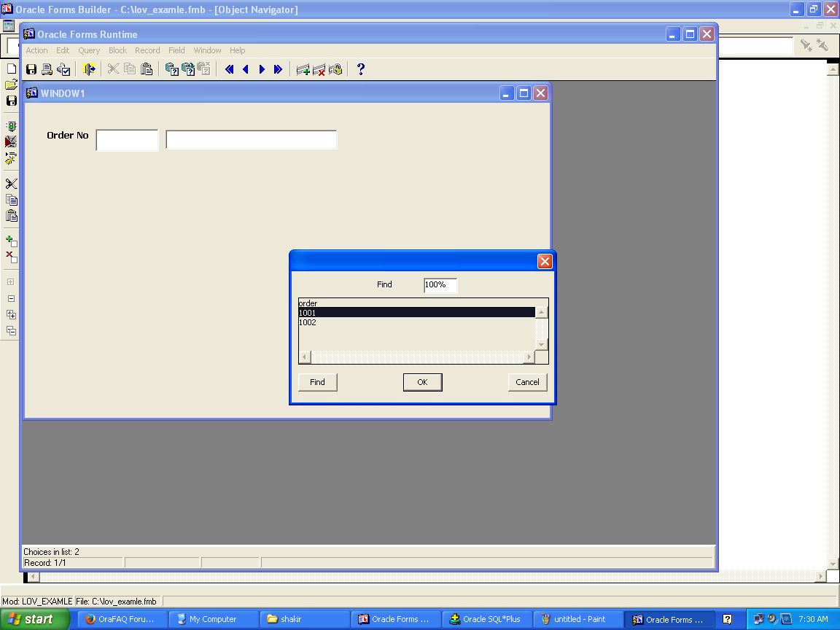This screenshot has height=630, width=840.
Task: Go to next record using right arrow
Action: [262, 69]
